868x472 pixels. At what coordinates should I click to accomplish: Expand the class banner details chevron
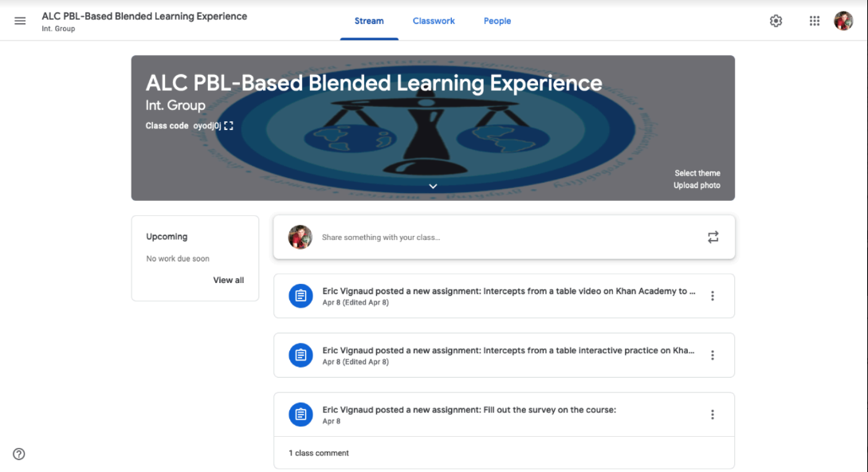pos(433,186)
